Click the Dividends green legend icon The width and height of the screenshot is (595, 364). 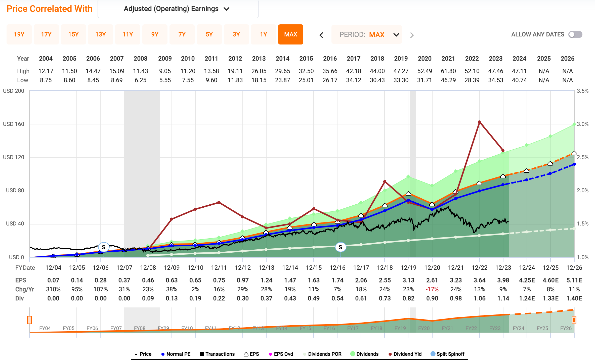click(x=353, y=354)
